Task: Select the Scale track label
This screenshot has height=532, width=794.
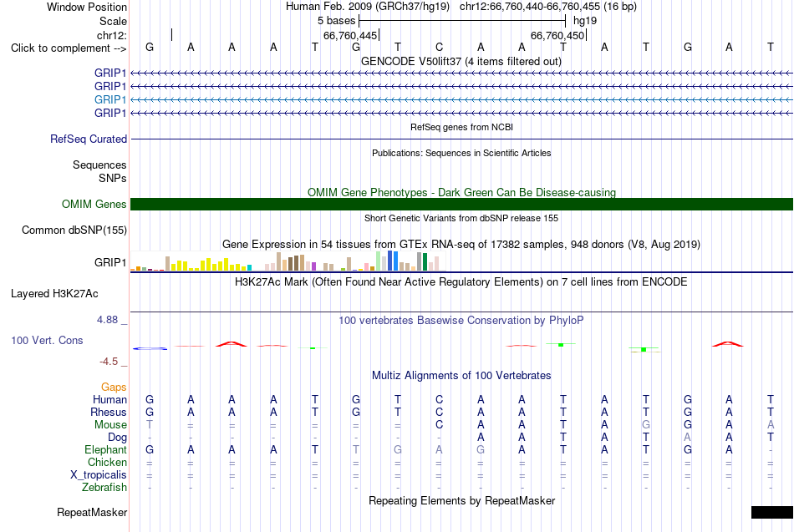Action: click(x=113, y=21)
